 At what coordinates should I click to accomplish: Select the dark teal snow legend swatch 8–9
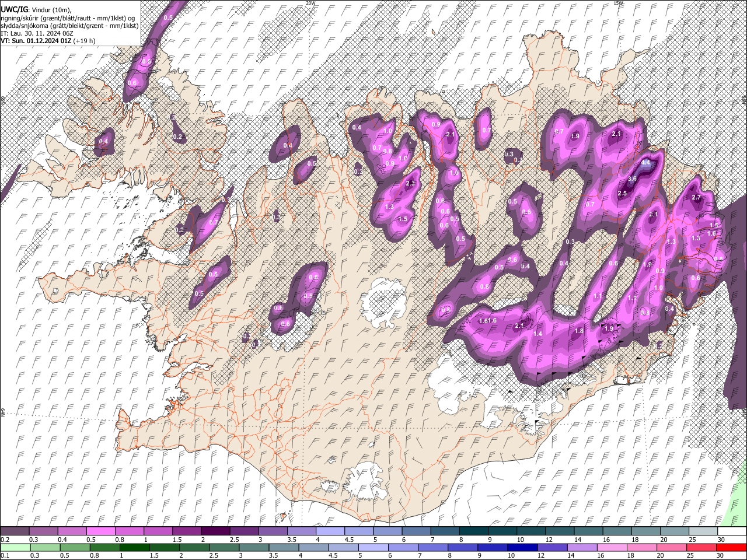[x=474, y=531]
